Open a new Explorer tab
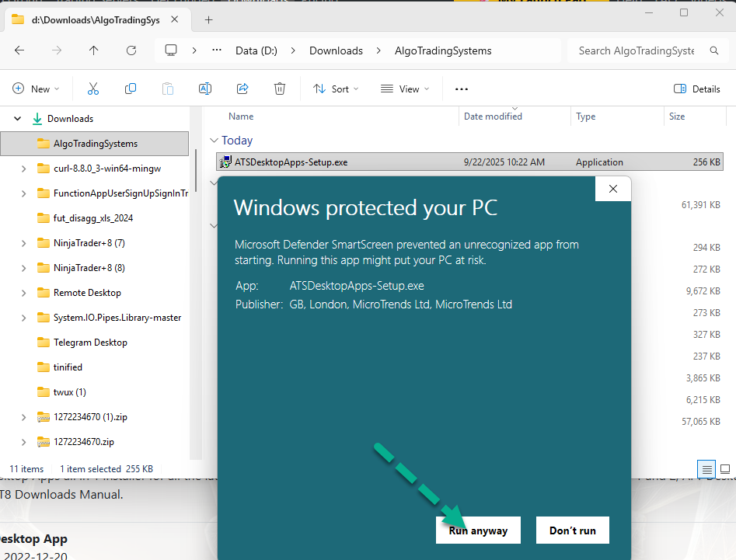 coord(209,19)
